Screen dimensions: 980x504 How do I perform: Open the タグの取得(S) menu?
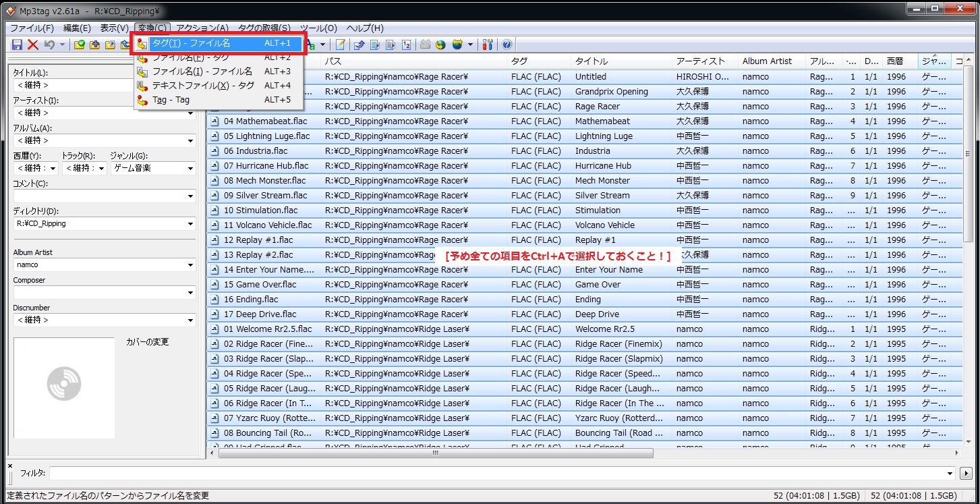pyautogui.click(x=264, y=28)
